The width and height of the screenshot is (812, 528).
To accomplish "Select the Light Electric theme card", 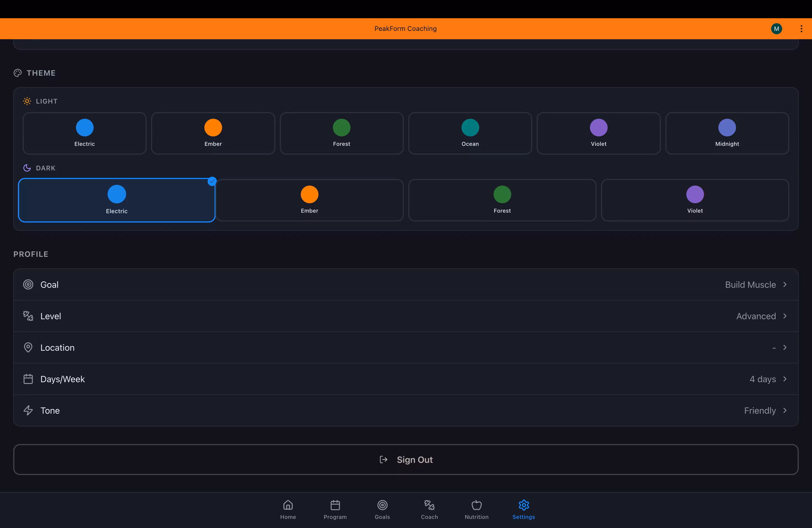I will tap(85, 133).
